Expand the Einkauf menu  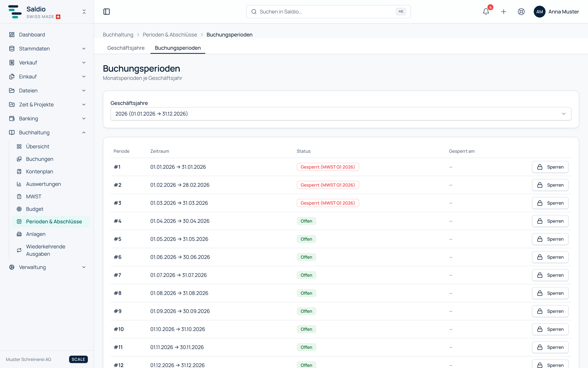[x=47, y=77]
